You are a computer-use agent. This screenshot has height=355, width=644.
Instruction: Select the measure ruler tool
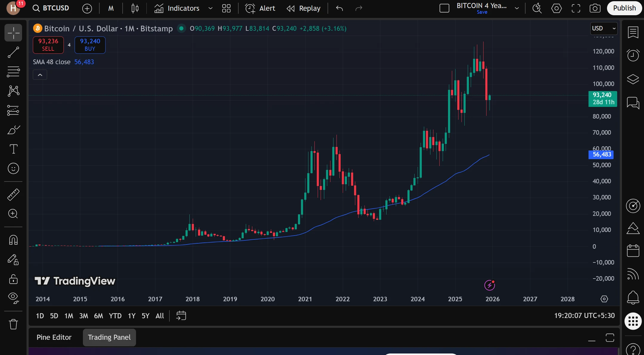pos(13,194)
